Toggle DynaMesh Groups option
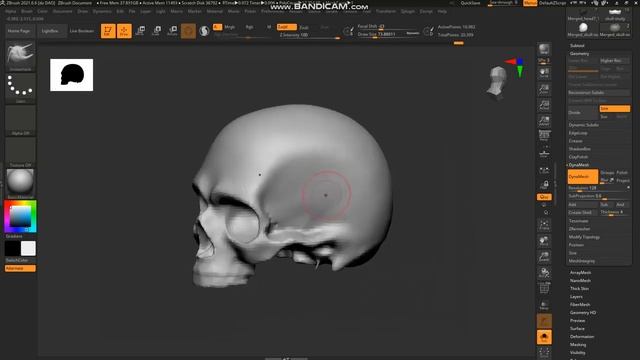 [x=607, y=173]
